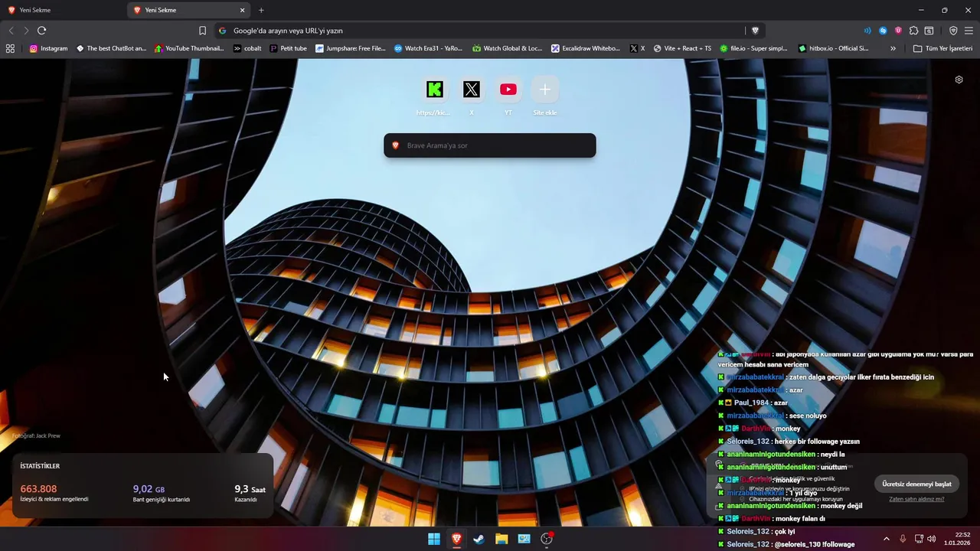Bookmark this page using bookmark icon
The width and height of the screenshot is (980, 551).
click(202, 31)
